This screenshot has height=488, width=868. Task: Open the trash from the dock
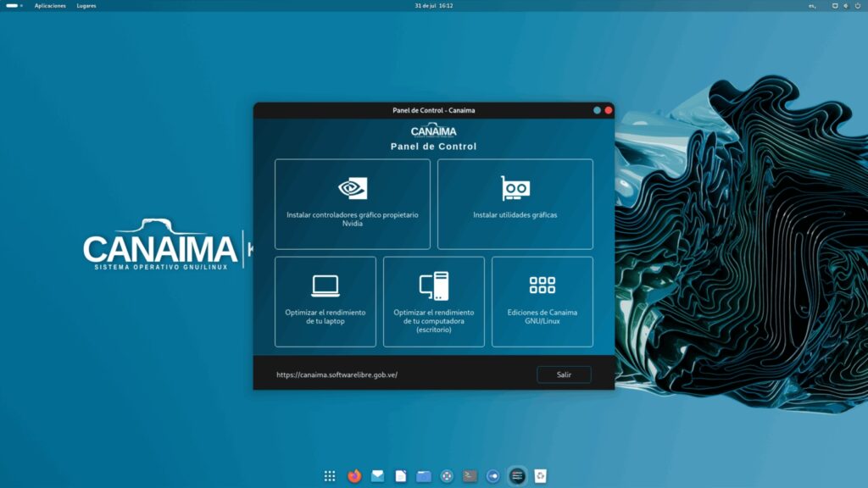(540, 476)
